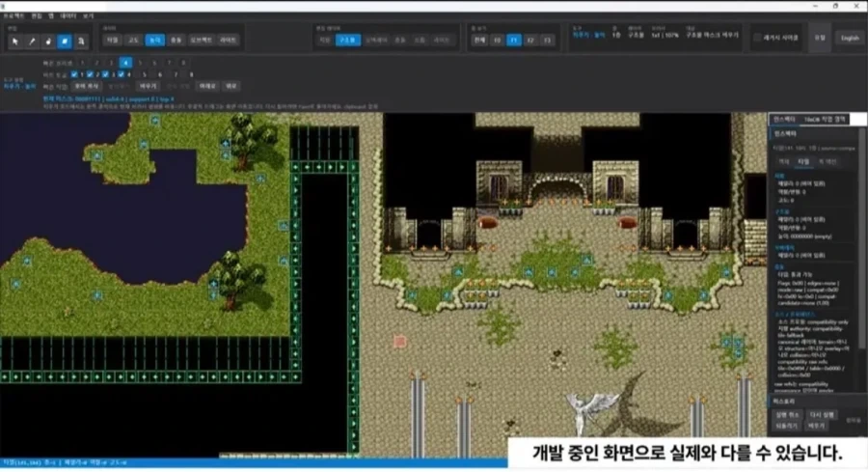Screen dimensions: 868x472
Task: Switch inspector to the third sub-tab
Action: (827, 162)
